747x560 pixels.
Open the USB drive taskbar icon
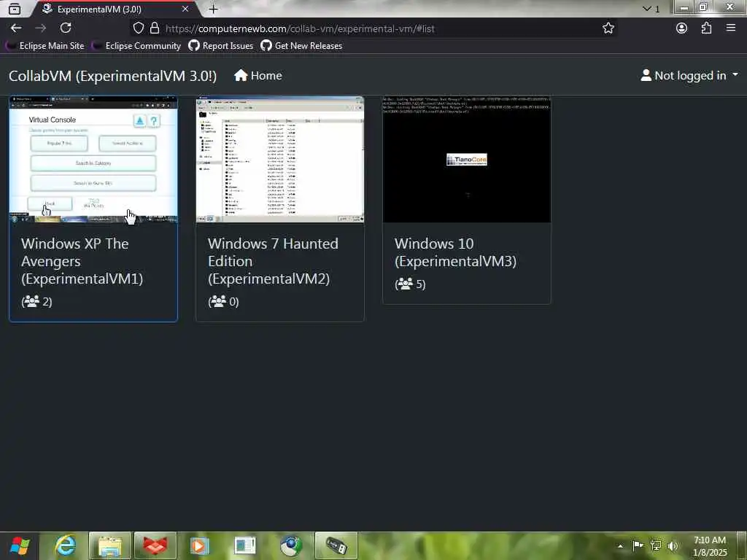336,545
